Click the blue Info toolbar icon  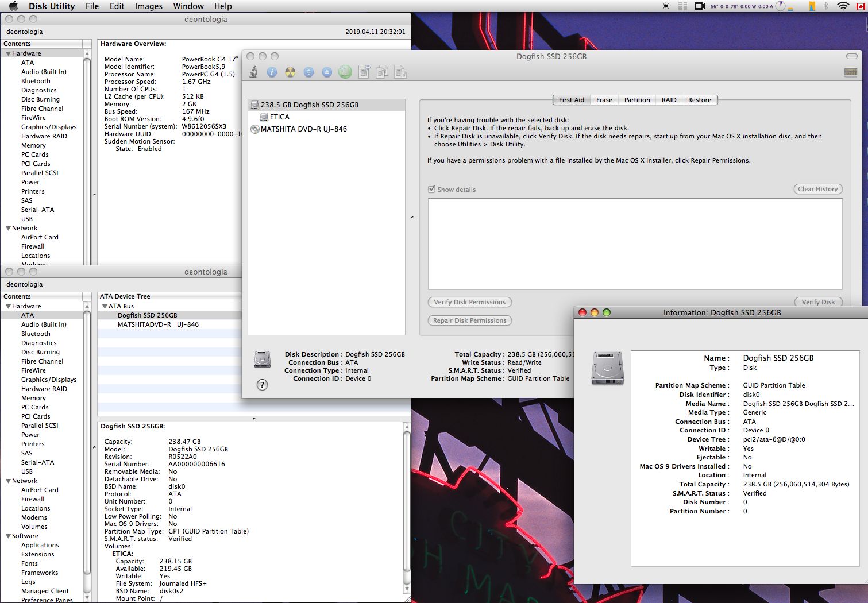point(272,72)
